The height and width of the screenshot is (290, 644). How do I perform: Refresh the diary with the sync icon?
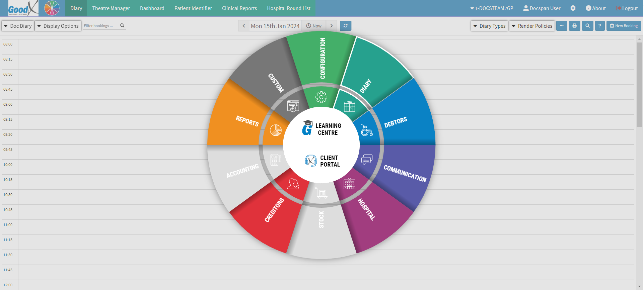point(346,26)
